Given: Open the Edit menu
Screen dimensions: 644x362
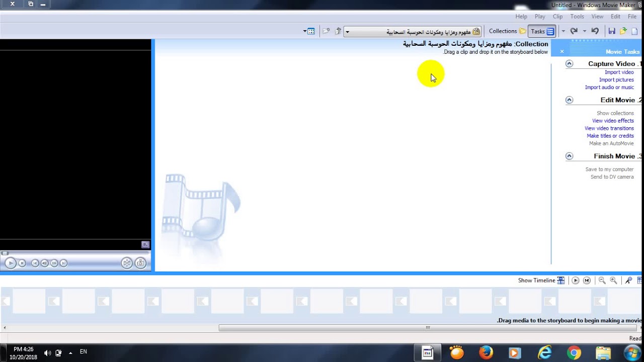Looking at the screenshot, I should (615, 17).
